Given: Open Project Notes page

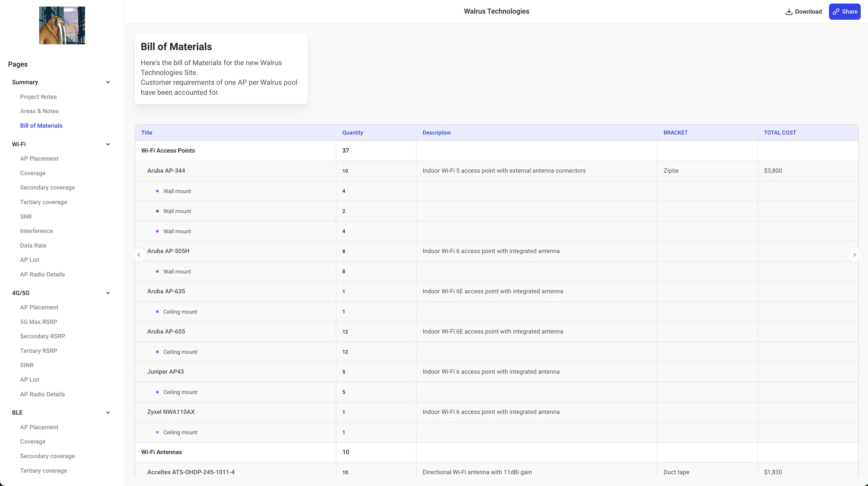Looking at the screenshot, I should (38, 97).
